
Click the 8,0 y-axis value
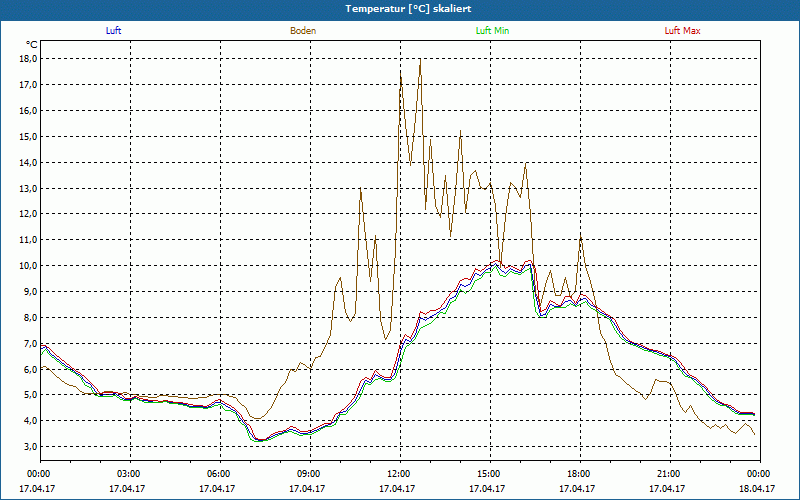click(30, 317)
